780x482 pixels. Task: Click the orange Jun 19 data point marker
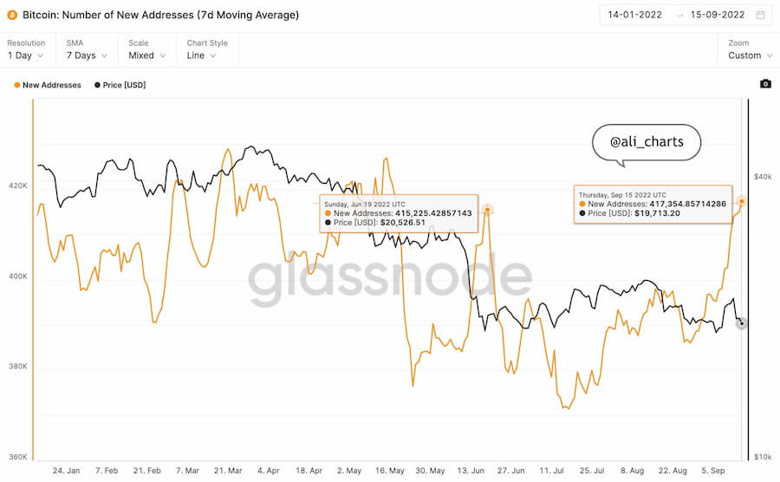click(x=488, y=209)
